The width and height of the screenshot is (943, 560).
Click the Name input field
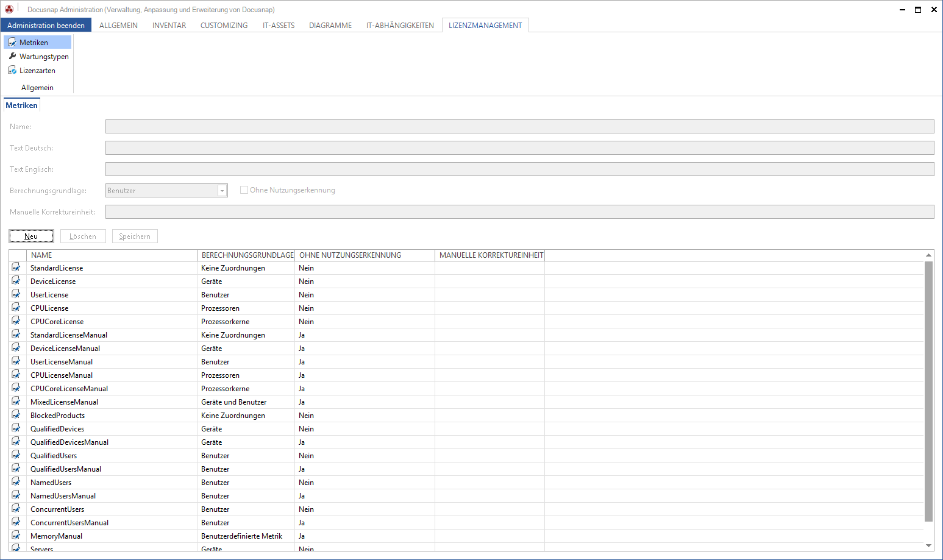(519, 126)
